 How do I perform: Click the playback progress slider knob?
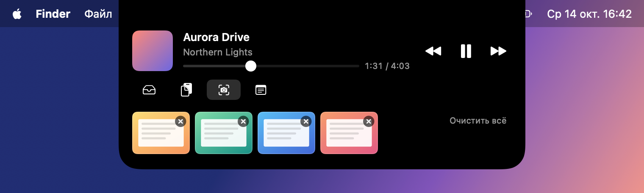251,66
